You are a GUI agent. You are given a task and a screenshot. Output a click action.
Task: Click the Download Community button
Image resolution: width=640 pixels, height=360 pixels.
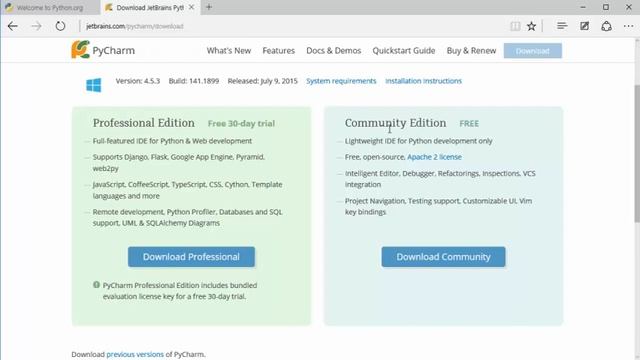coord(443,257)
